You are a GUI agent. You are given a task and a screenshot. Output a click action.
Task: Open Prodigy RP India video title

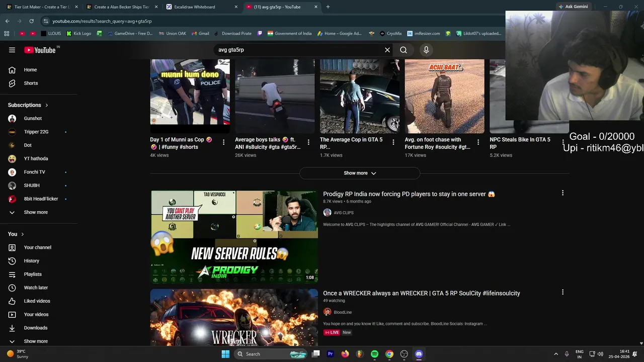(409, 194)
